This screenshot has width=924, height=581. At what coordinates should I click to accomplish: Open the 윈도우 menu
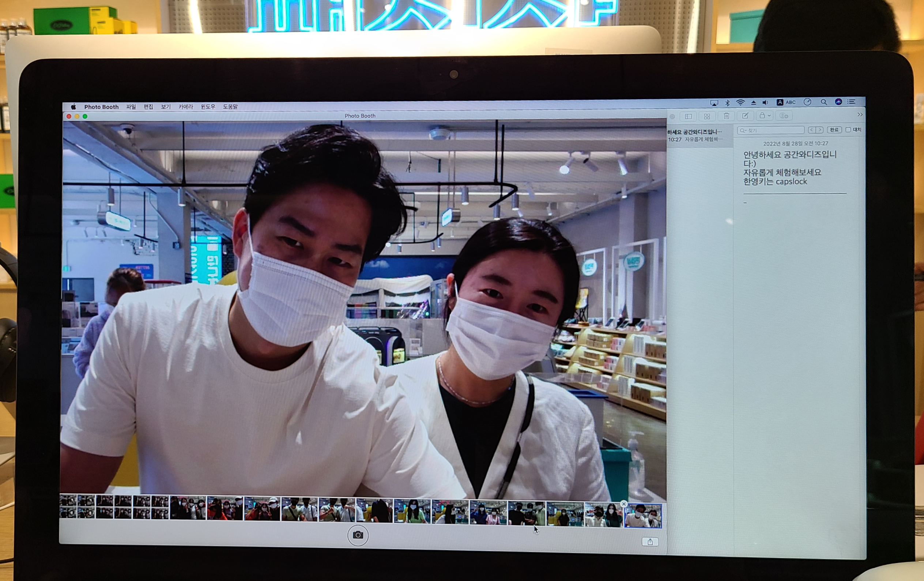(208, 107)
